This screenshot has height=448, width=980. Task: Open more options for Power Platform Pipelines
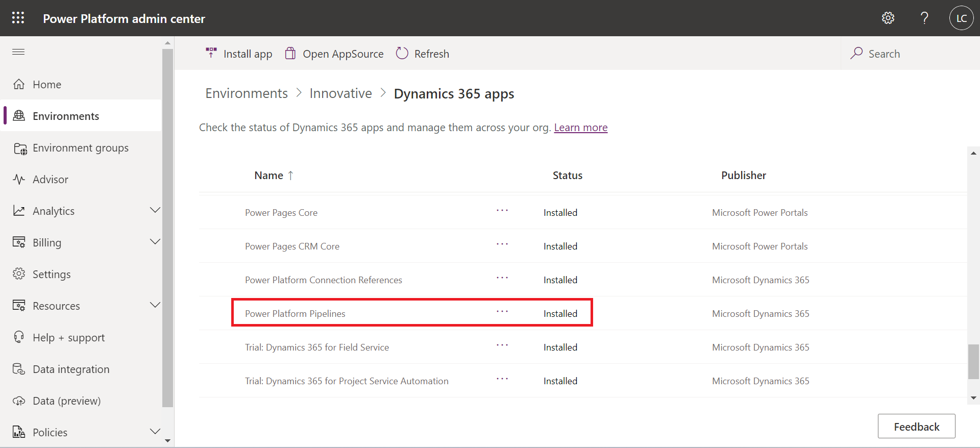(x=502, y=312)
